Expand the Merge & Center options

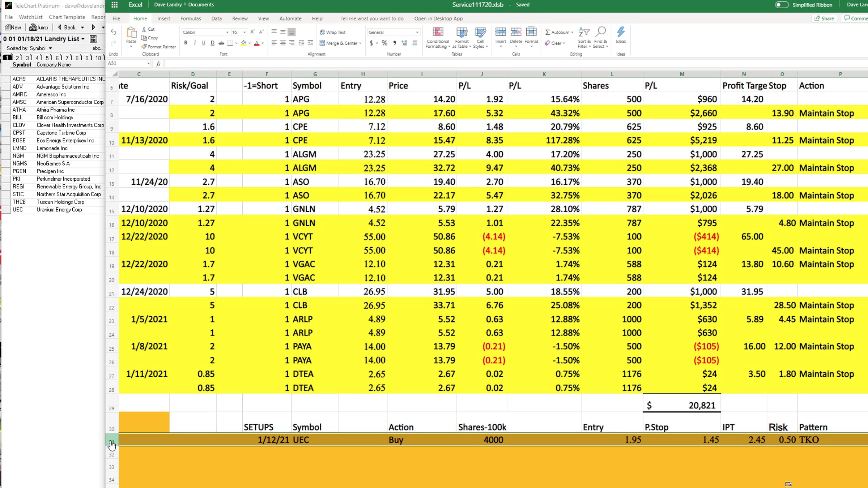click(x=360, y=43)
